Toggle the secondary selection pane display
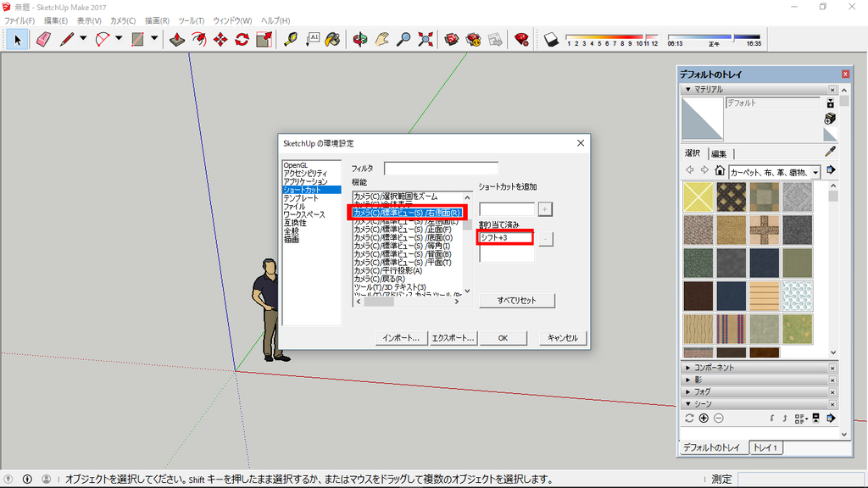Screen dimensions: 868x488 830,103
